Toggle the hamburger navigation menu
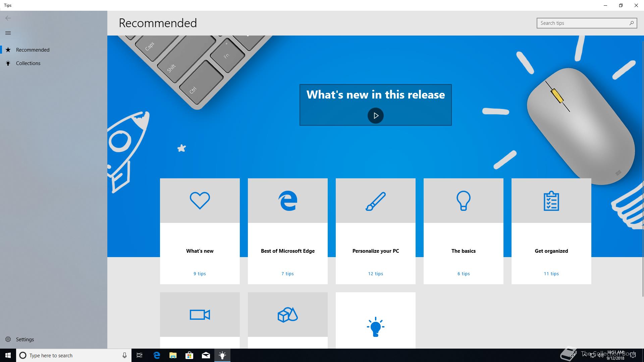Viewport: 644px width, 362px height. pos(8,33)
